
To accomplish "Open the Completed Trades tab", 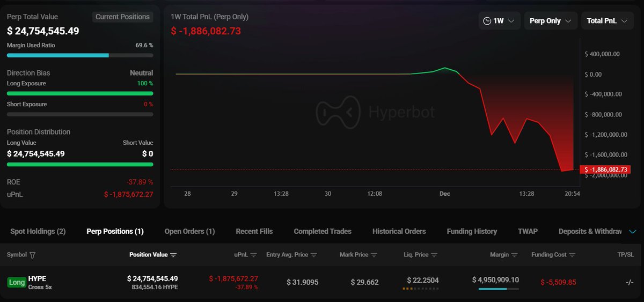I will pyautogui.click(x=323, y=231).
